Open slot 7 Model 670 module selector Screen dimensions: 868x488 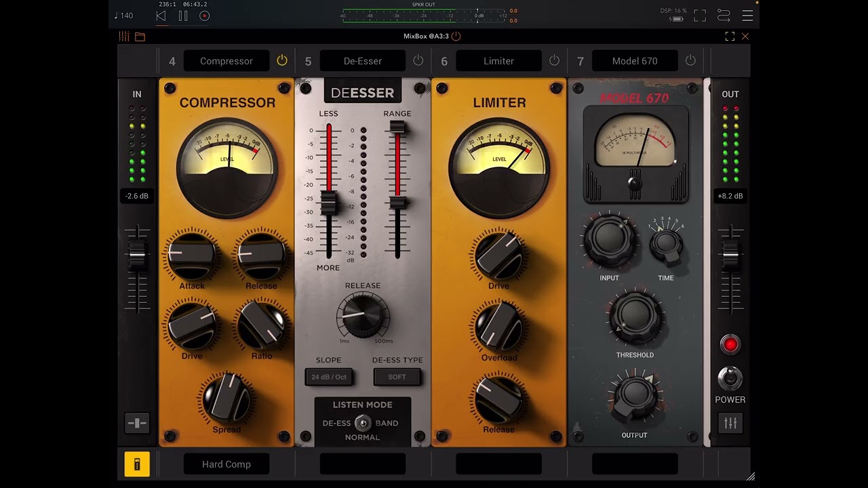(635, 61)
